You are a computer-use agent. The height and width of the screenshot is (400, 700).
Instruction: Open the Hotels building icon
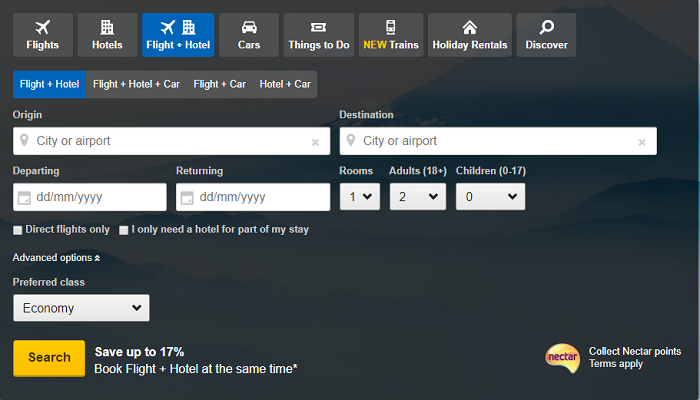tap(107, 27)
